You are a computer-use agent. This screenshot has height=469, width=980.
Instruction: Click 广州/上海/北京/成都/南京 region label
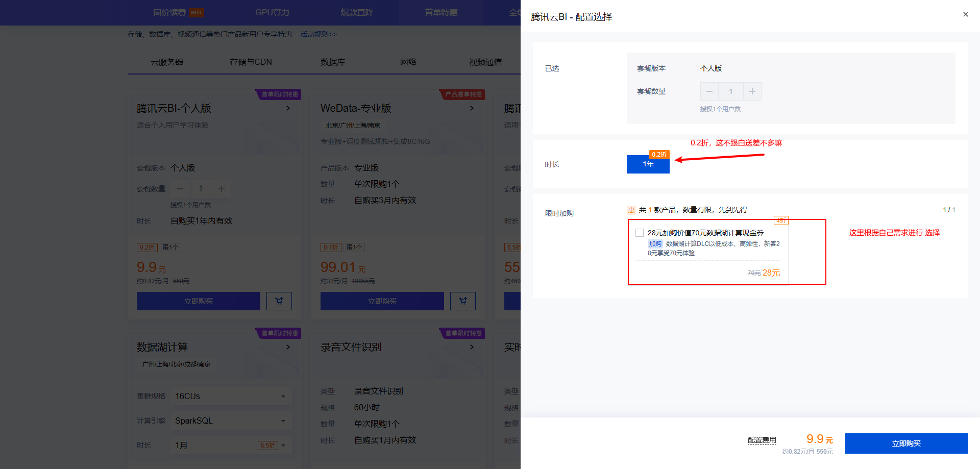coord(176,364)
